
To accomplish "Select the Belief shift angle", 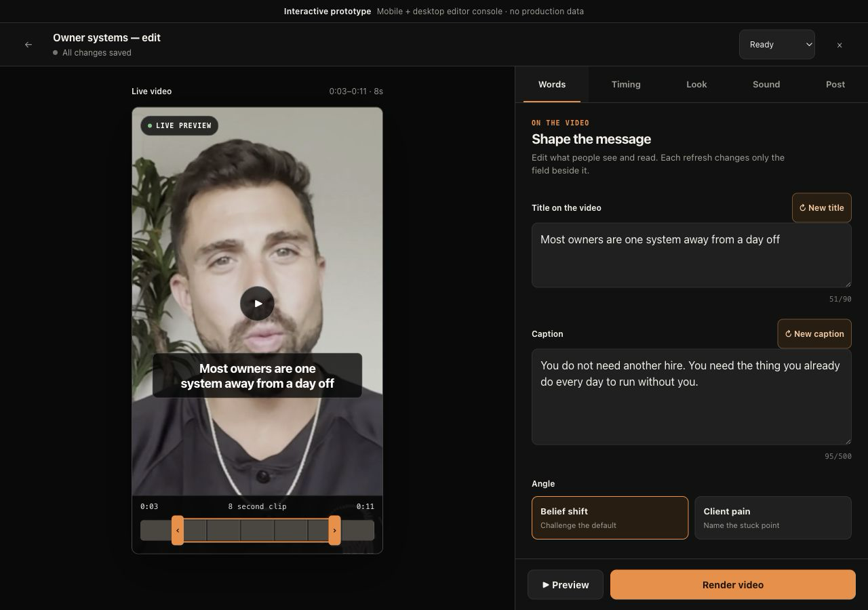I will pos(610,518).
